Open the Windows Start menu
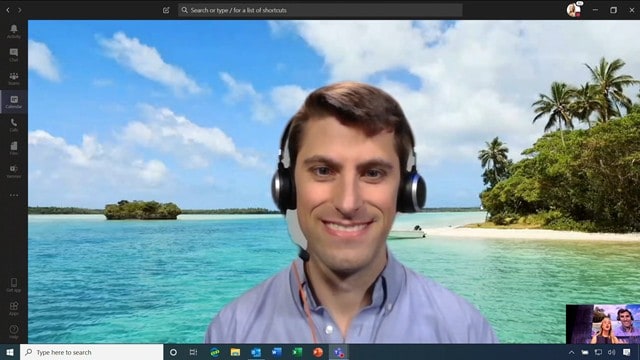This screenshot has width=640, height=360. pos(10,352)
